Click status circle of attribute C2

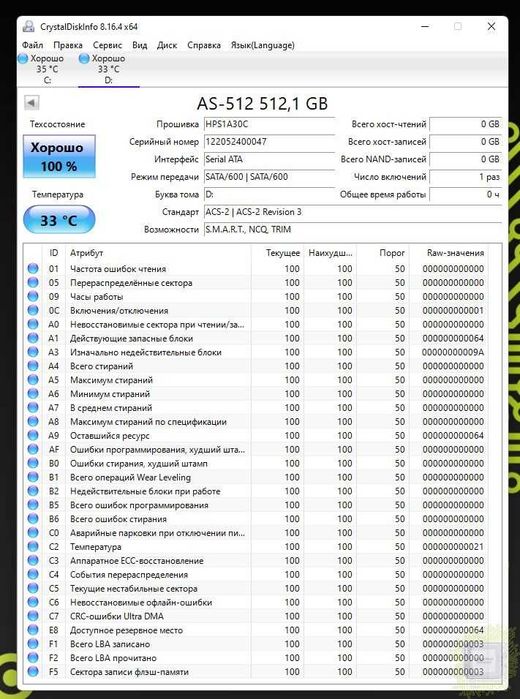click(33, 546)
